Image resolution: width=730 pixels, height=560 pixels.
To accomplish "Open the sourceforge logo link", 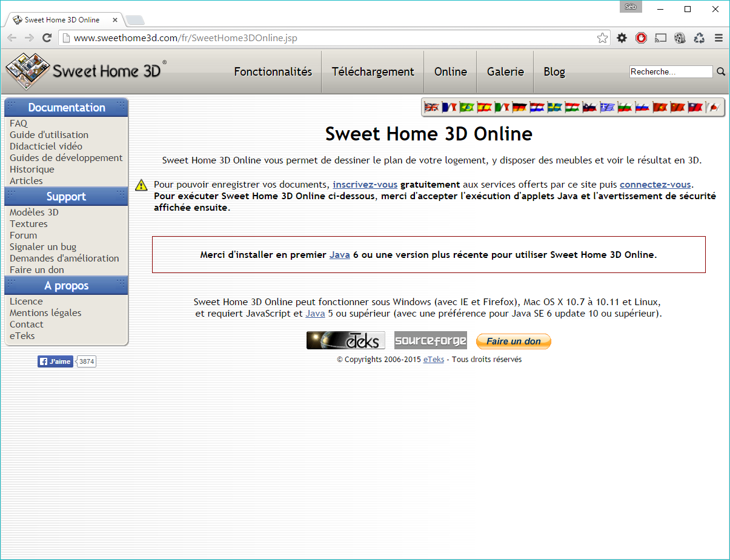I will pos(431,341).
